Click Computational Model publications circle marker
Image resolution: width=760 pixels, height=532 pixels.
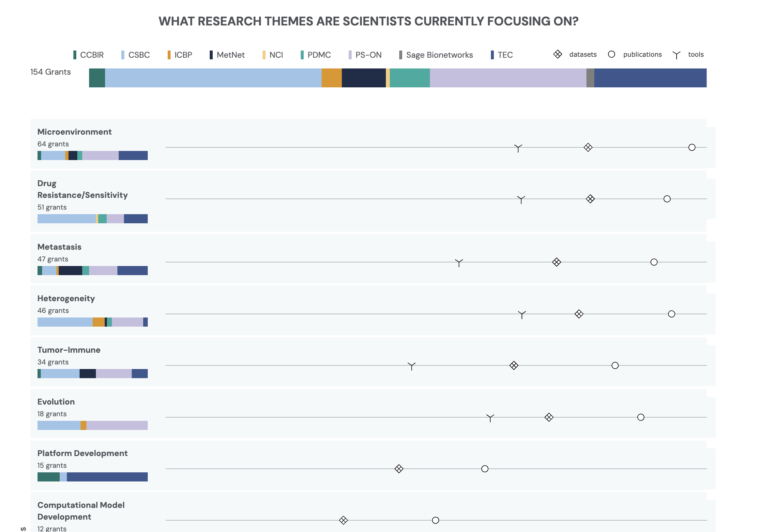tap(435, 520)
